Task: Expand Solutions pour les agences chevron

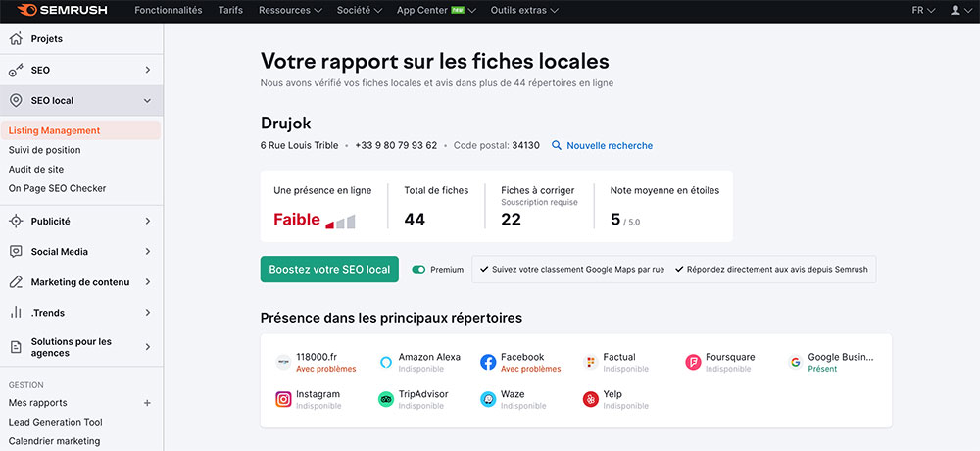Action: pyautogui.click(x=148, y=347)
